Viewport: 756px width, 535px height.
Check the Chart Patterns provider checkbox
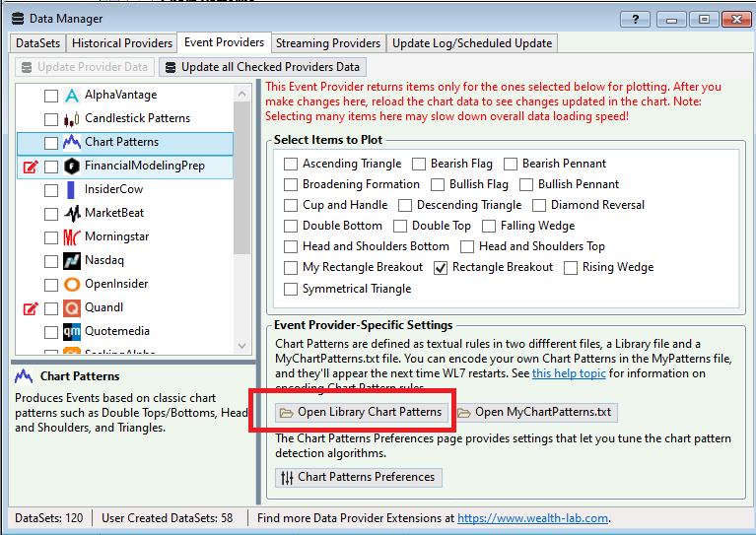(x=51, y=143)
